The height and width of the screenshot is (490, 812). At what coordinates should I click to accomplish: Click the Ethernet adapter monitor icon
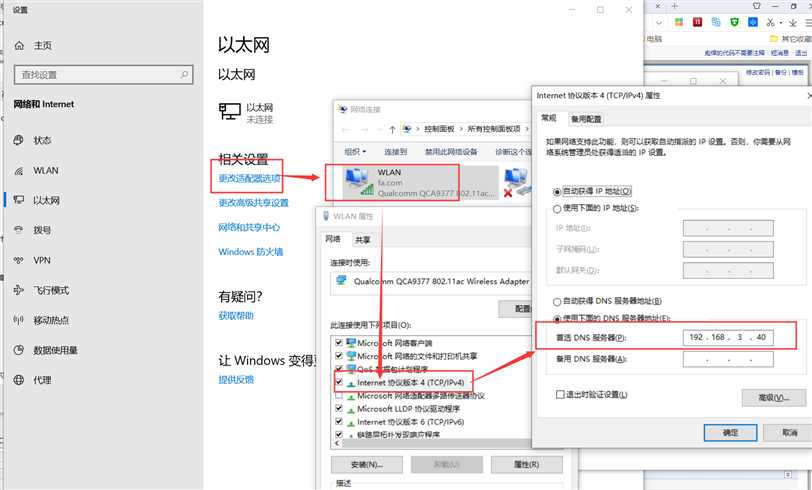pyautogui.click(x=229, y=111)
